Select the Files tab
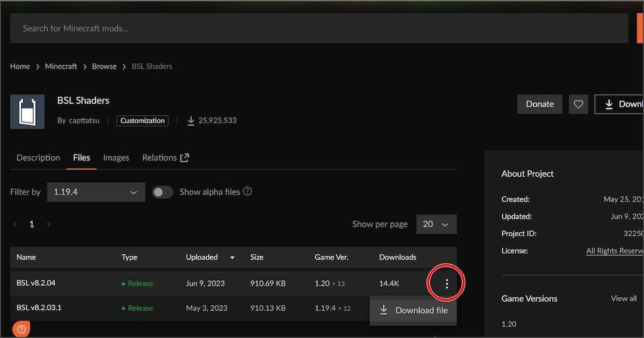 81,158
